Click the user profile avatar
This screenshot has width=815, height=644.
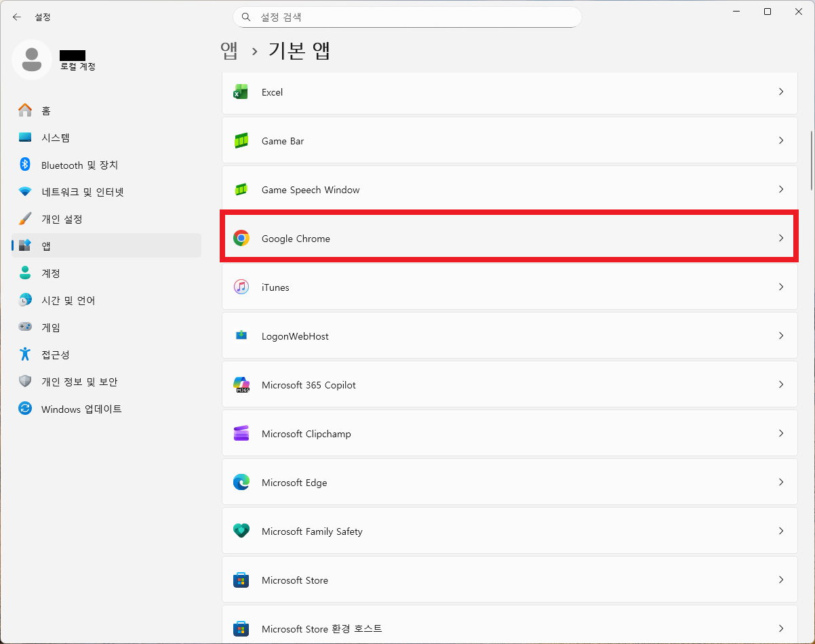[x=31, y=60]
